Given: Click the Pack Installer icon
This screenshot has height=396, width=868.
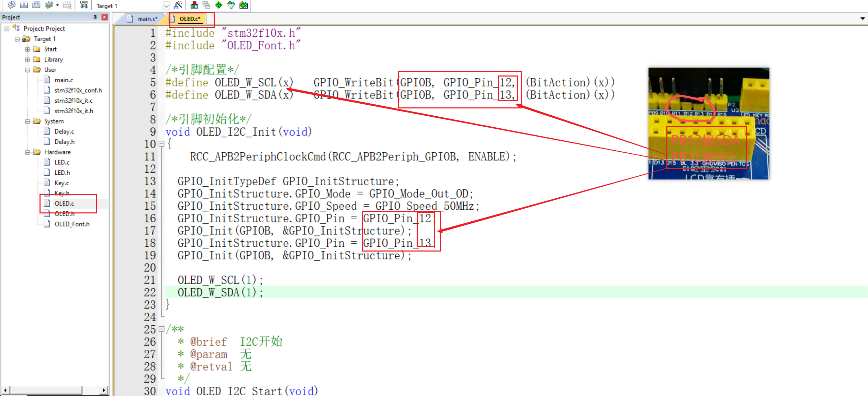Looking at the screenshot, I should tap(244, 5).
